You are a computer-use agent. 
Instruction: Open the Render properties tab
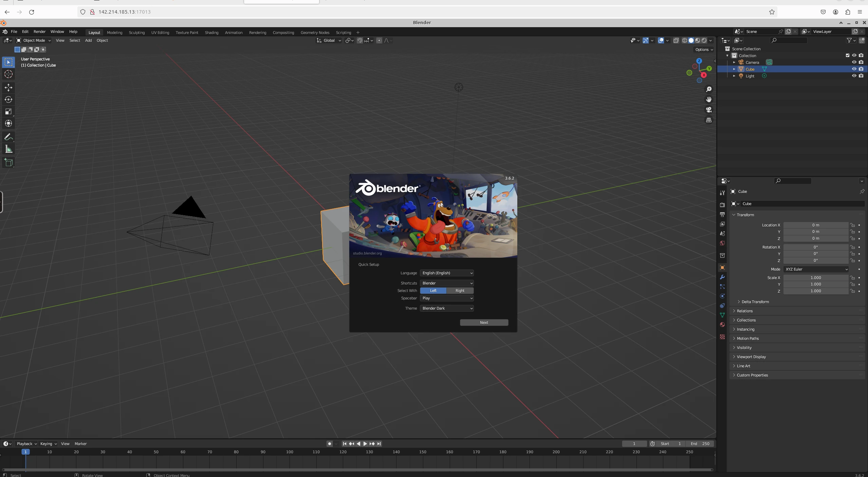(x=722, y=205)
